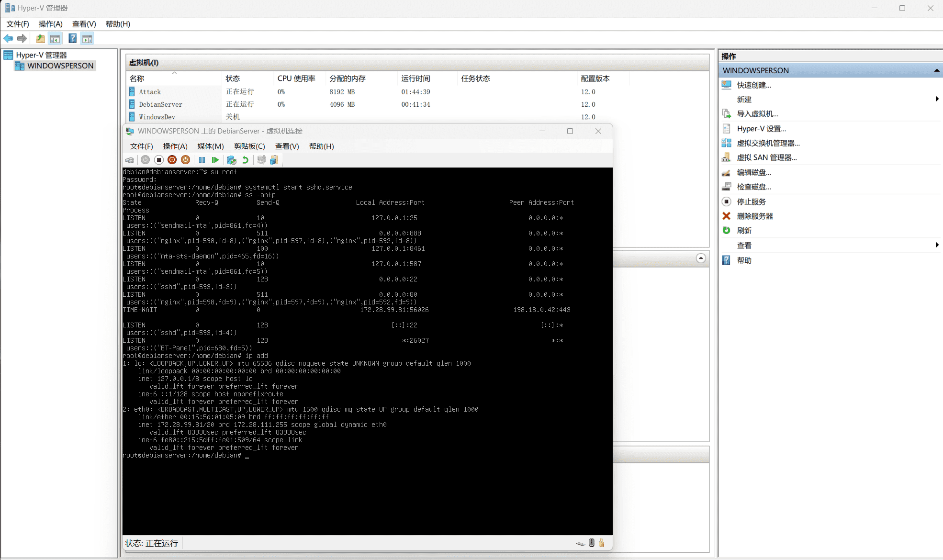
Task: Open 剪贴板(C) menu in VM connection window
Action: tap(249, 146)
